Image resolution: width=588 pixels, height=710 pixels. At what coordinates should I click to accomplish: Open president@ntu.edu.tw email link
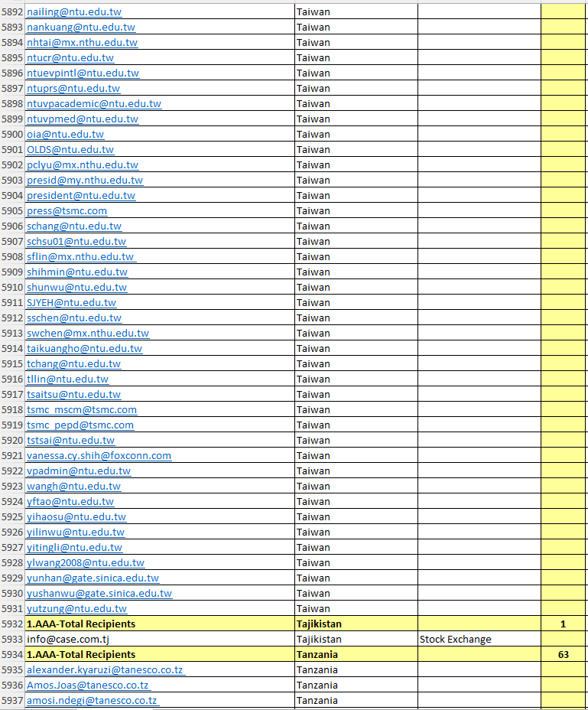[x=81, y=196]
